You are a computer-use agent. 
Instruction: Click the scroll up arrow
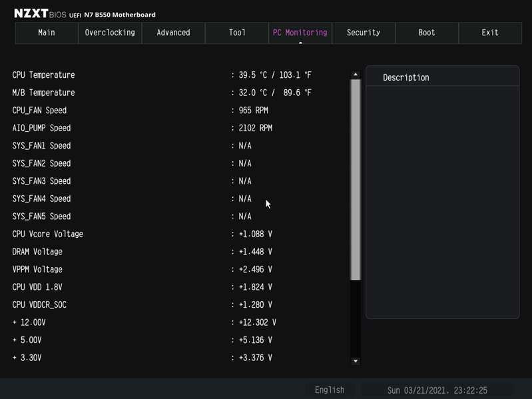point(356,75)
